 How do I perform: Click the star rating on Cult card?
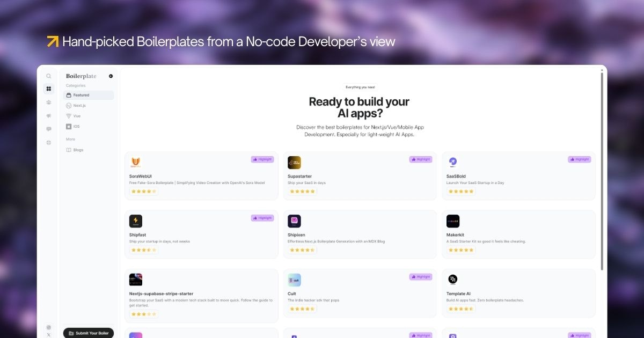pos(302,308)
